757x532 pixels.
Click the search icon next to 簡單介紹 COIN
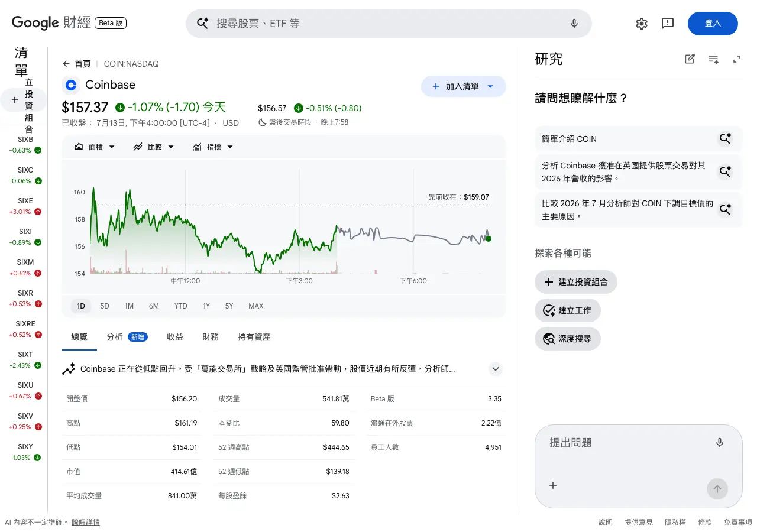point(726,139)
